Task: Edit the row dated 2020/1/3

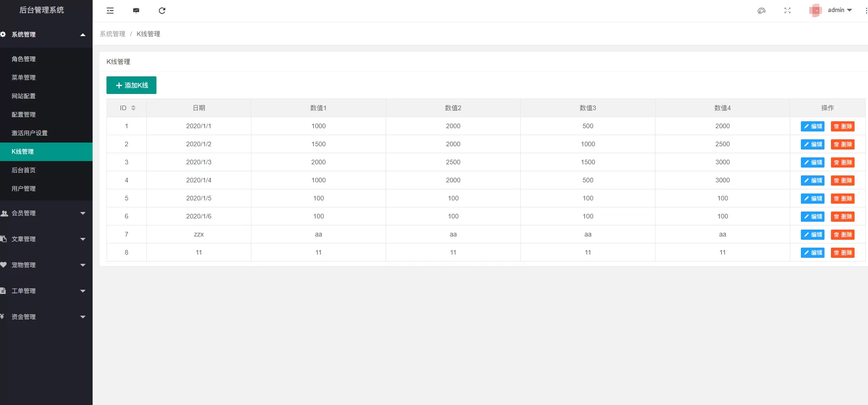Action: pos(812,162)
